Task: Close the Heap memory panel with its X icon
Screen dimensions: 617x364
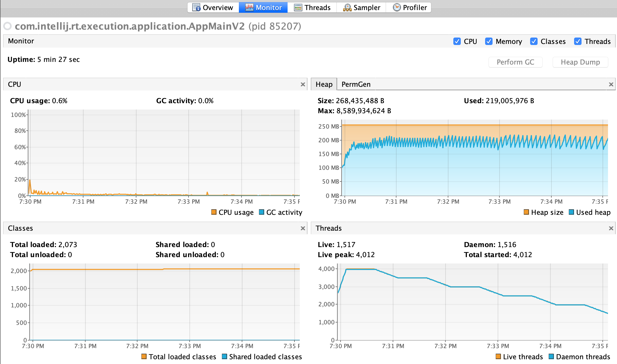Action: 611,84
